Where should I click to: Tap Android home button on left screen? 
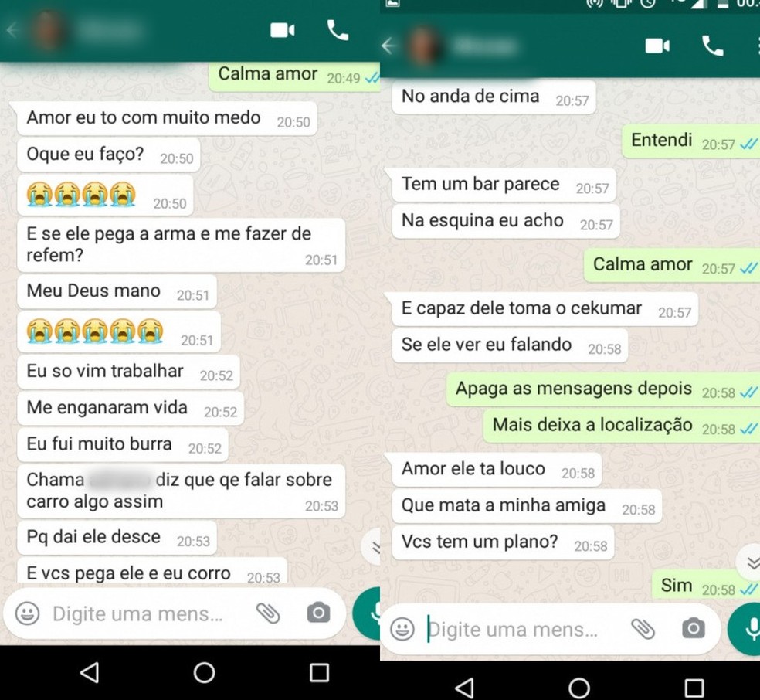(204, 672)
